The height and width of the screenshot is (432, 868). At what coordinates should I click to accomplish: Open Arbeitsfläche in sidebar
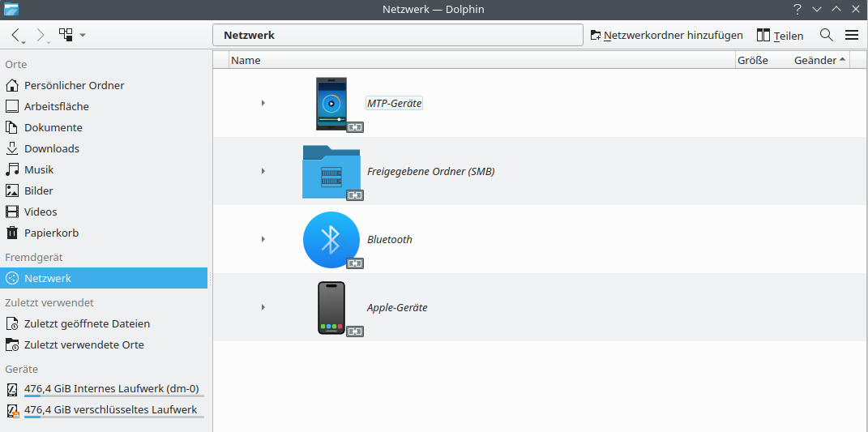104,106
